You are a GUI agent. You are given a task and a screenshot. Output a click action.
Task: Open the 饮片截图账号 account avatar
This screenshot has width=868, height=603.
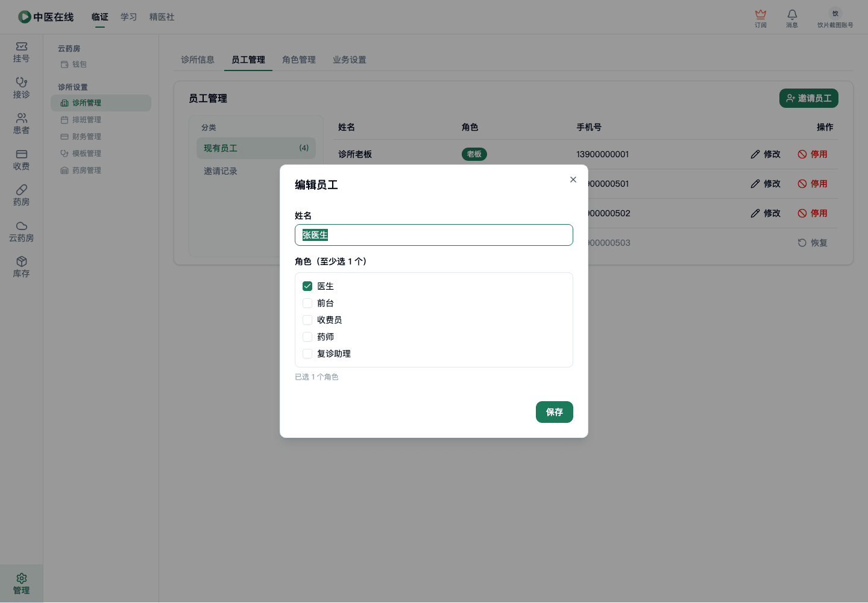[x=835, y=18]
